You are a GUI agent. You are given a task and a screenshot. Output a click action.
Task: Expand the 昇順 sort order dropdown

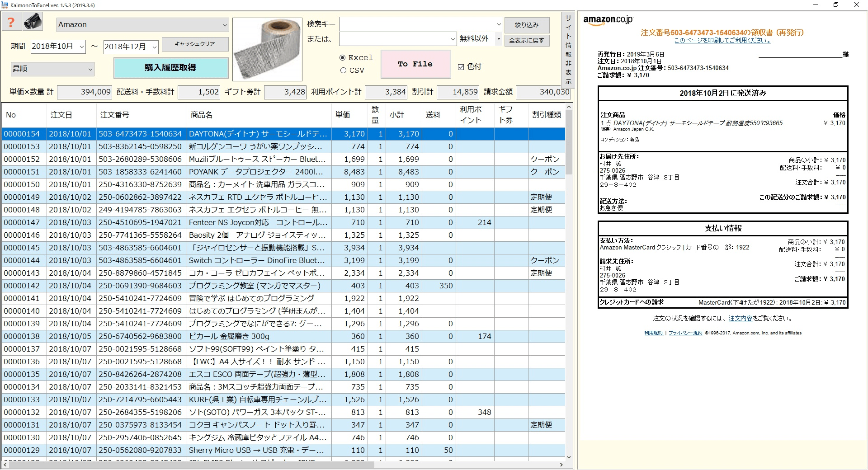pos(52,69)
